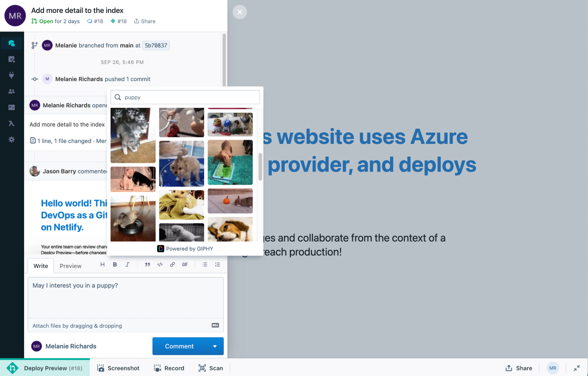The width and height of the screenshot is (588, 376).
Task: Apply italic formatting icon
Action: [x=127, y=265]
